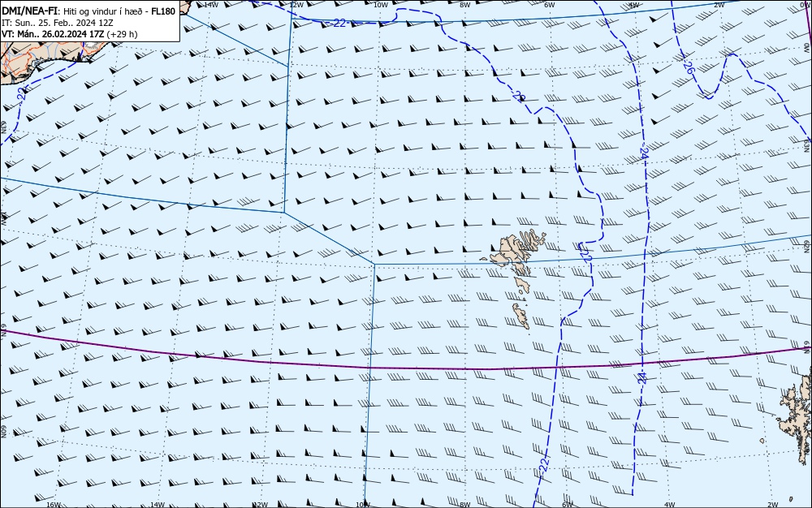Click the -22 isotherm label near bottom edge

[x=543, y=464]
